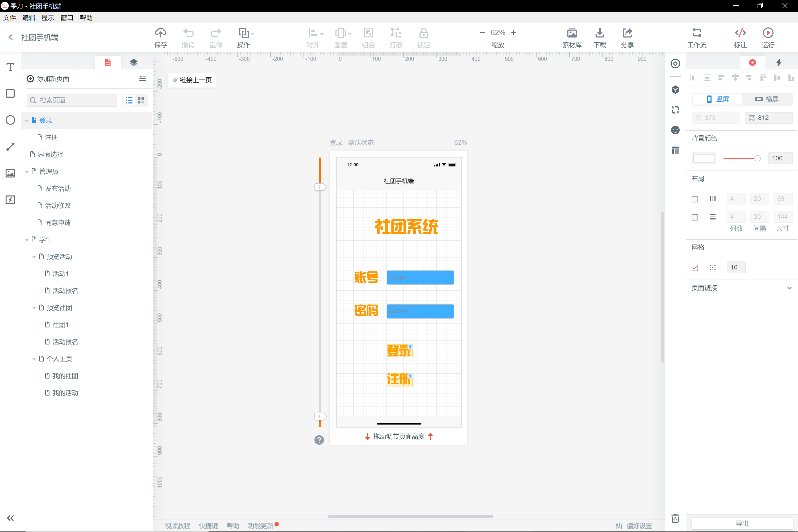The image size is (798, 532).
Task: Open the 编辑 menu
Action: point(28,18)
